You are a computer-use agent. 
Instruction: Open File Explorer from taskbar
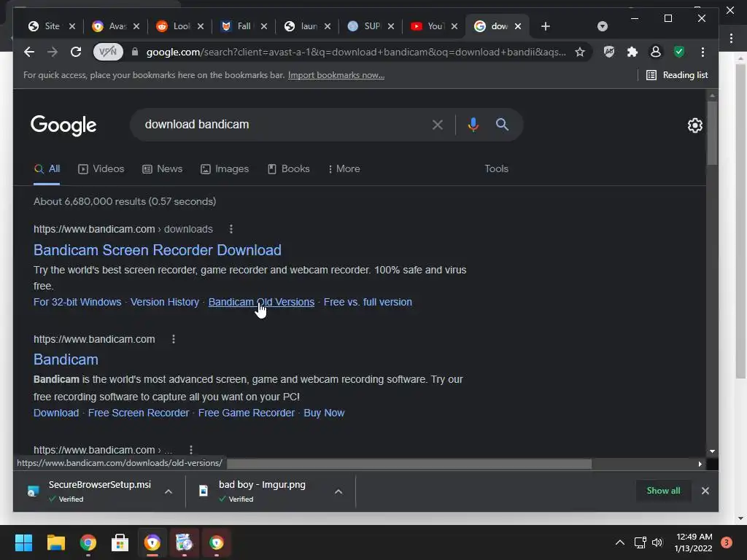pyautogui.click(x=55, y=542)
